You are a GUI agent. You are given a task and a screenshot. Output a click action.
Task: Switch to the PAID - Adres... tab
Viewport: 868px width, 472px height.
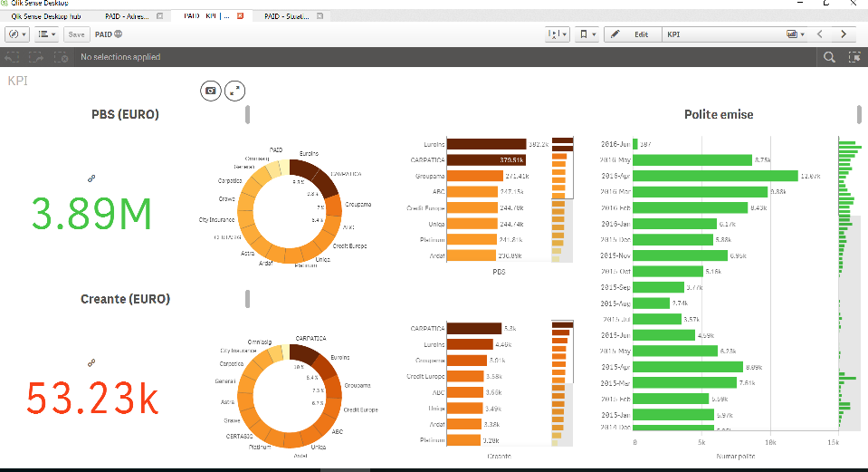(x=127, y=16)
